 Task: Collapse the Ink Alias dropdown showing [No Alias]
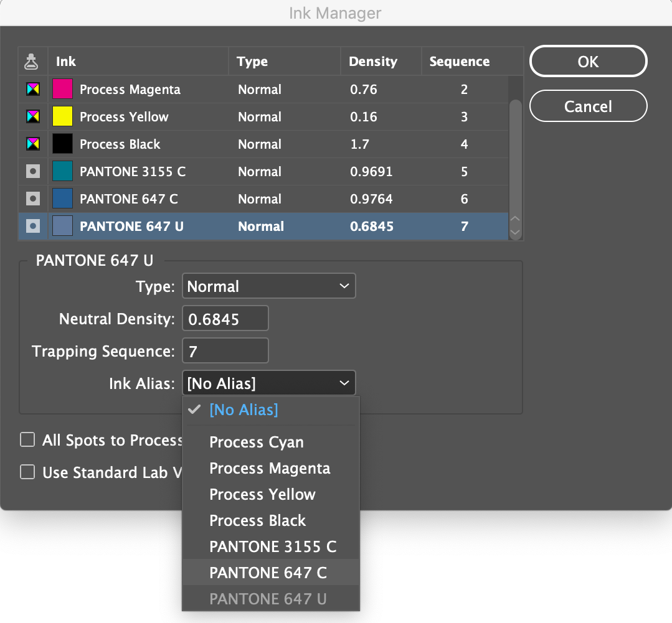pos(268,383)
